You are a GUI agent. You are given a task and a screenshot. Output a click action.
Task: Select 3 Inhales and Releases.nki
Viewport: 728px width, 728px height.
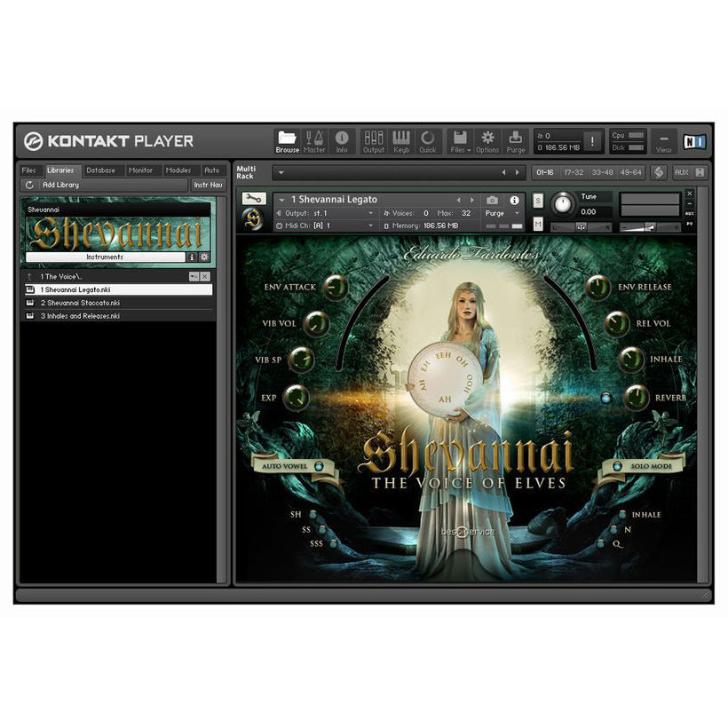tap(119, 316)
